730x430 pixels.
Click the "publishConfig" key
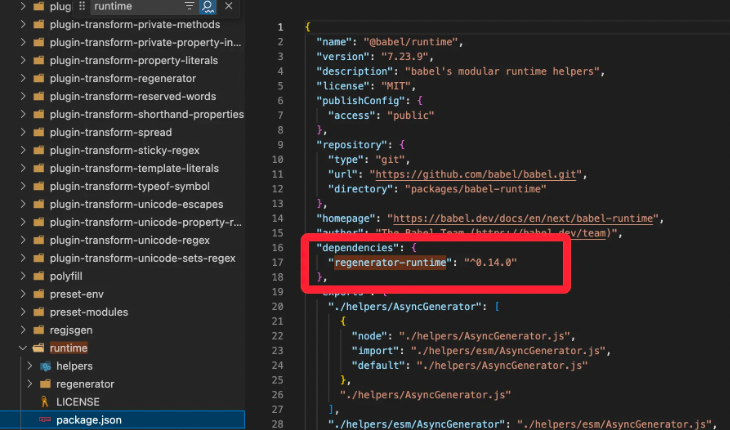(x=361, y=101)
